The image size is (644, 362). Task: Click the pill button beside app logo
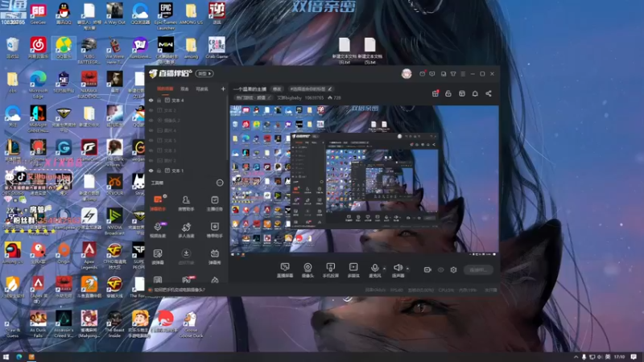(204, 74)
